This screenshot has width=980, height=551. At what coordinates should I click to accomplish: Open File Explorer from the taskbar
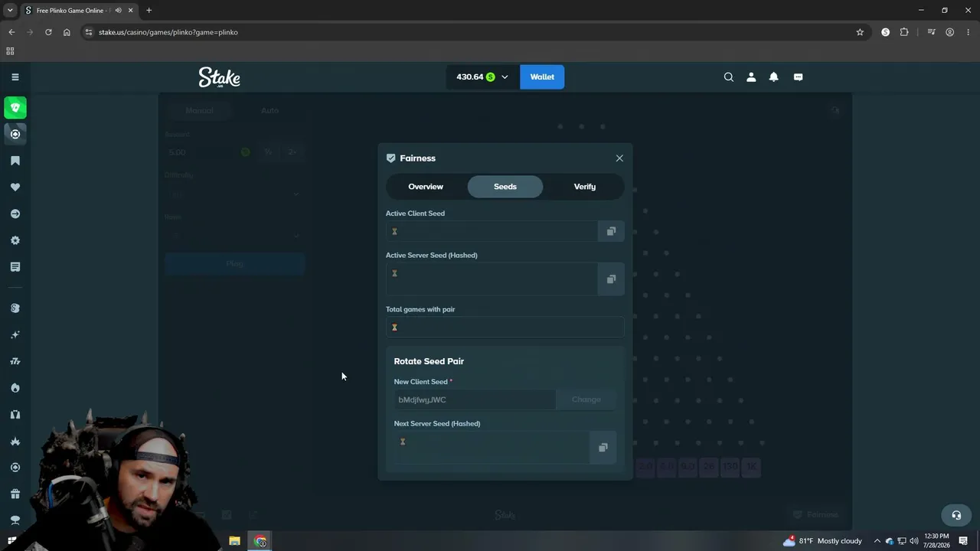point(234,541)
